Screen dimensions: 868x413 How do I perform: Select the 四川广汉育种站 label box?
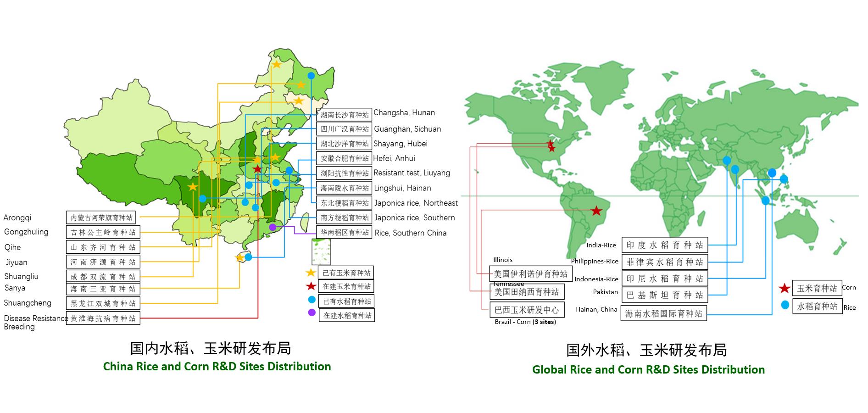[344, 129]
